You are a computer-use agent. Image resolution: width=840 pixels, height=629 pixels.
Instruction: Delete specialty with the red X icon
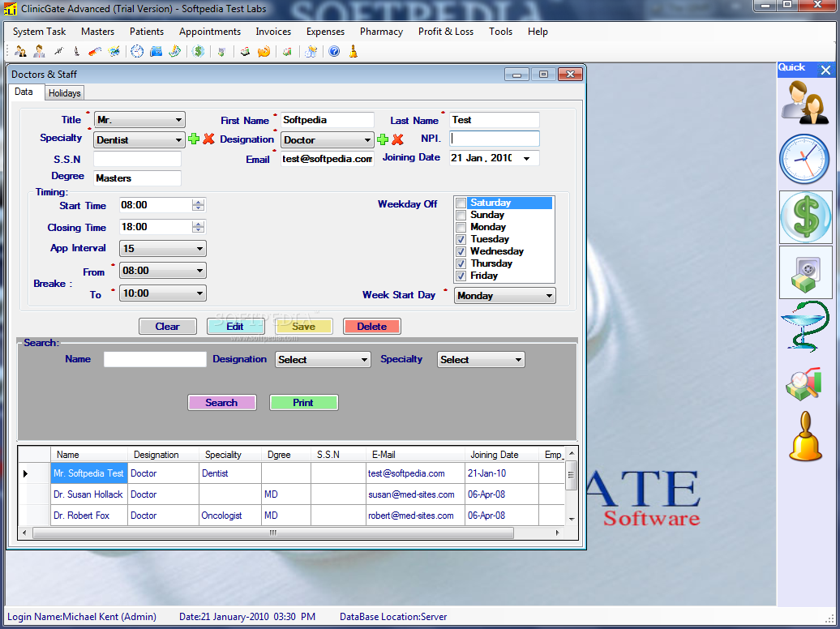coord(208,139)
